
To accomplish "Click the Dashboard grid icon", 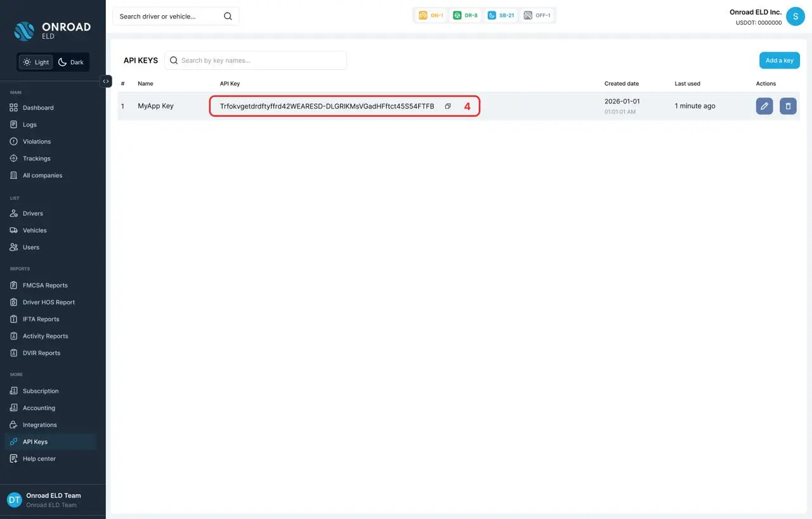I will 13,108.
